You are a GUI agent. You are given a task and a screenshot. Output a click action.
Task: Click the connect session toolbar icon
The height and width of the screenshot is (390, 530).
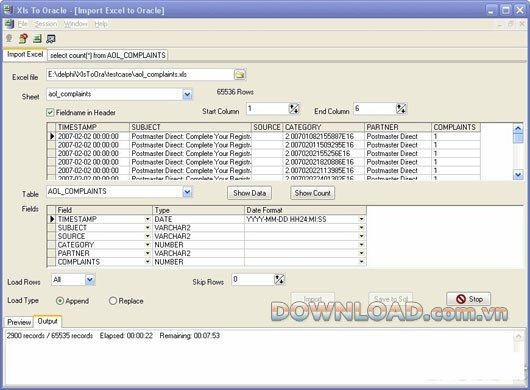pyautogui.click(x=9, y=39)
